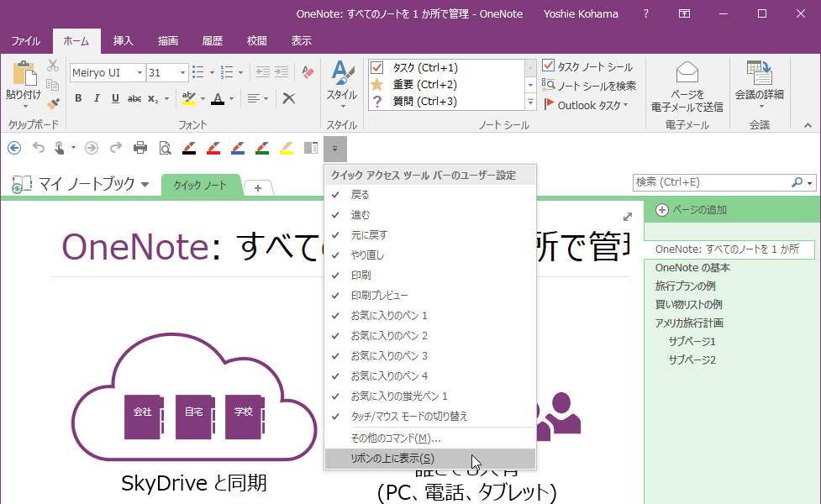Open the font size dropdown
This screenshot has width=821, height=504.
182,73
